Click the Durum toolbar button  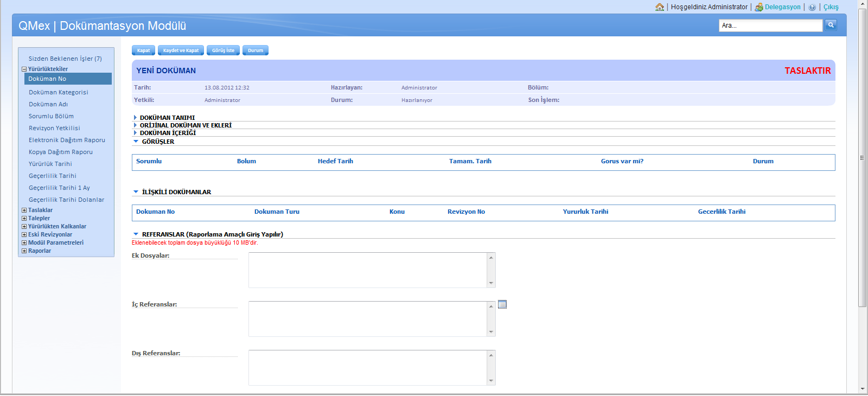[256, 50]
